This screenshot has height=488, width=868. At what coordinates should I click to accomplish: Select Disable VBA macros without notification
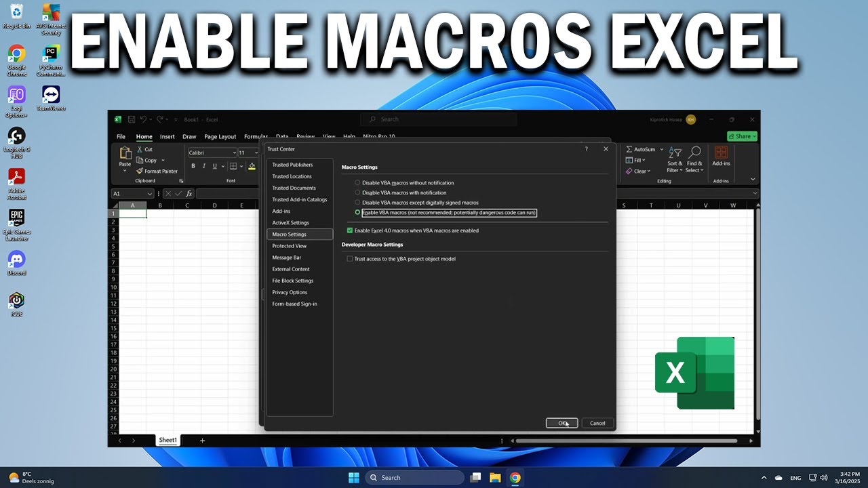tap(358, 182)
